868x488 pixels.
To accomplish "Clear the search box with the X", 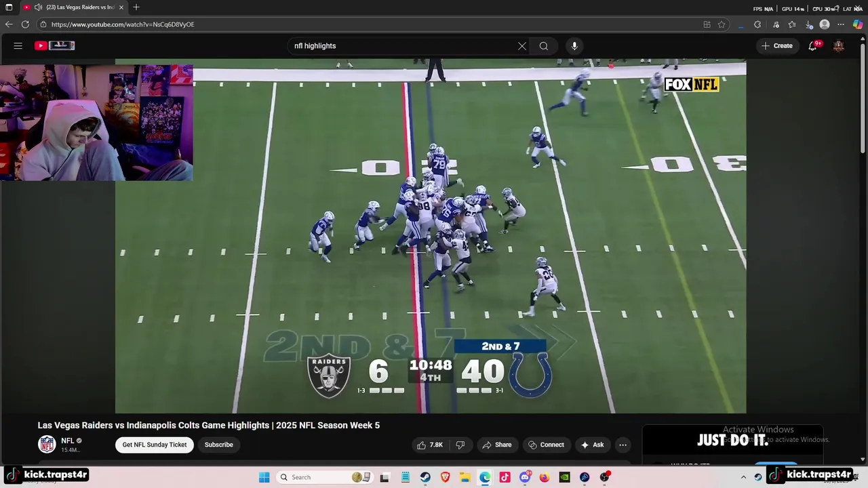I will tap(522, 46).
